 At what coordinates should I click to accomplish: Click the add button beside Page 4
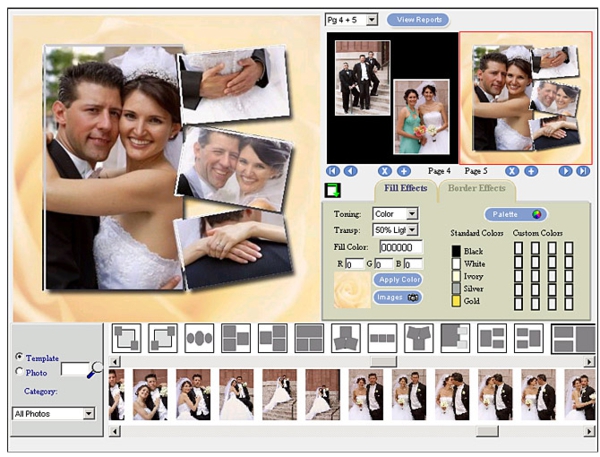pyautogui.click(x=404, y=171)
